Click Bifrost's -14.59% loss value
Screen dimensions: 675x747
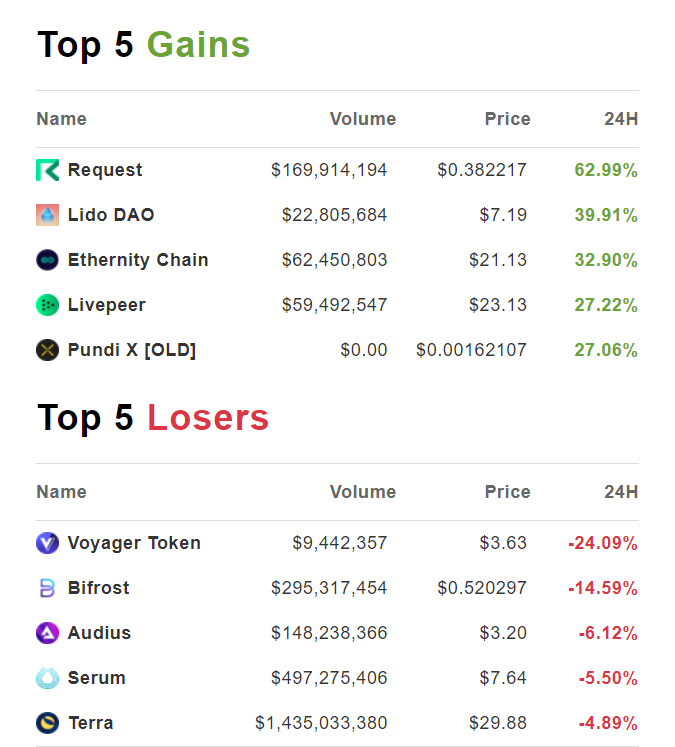point(602,588)
